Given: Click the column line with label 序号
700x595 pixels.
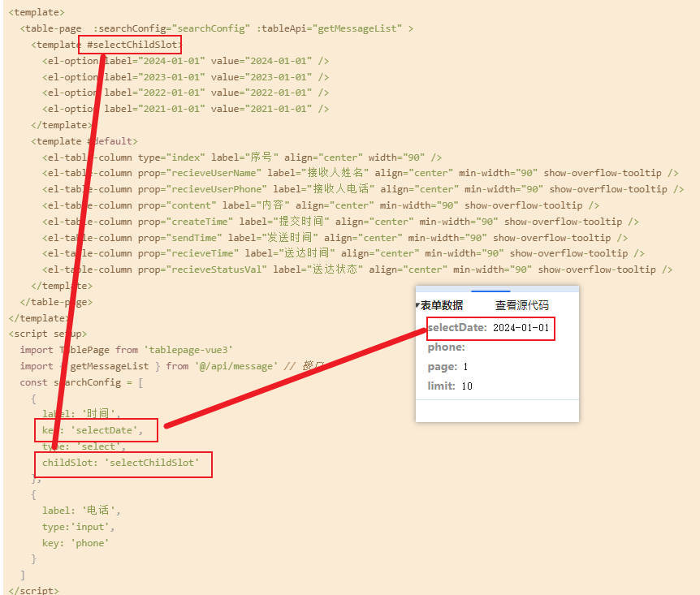Looking at the screenshot, I should point(242,157).
